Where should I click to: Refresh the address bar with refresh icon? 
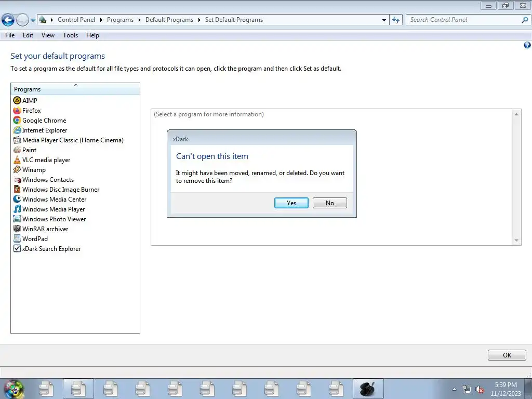click(x=395, y=20)
